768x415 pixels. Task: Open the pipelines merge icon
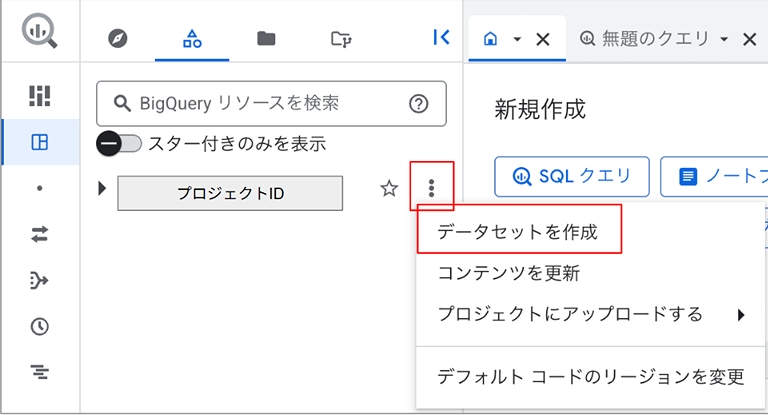39,280
